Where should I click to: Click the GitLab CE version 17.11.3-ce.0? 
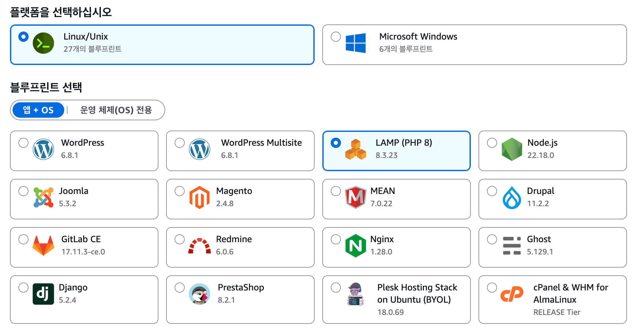click(83, 252)
